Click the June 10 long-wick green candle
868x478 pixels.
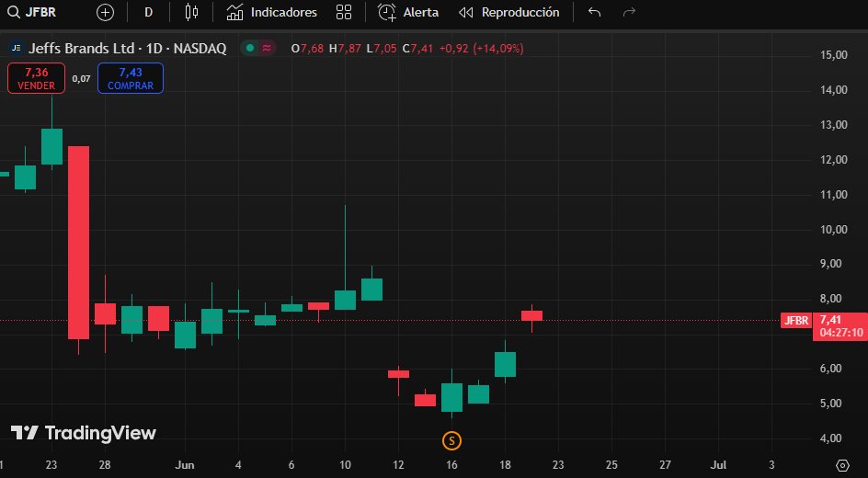(x=345, y=300)
